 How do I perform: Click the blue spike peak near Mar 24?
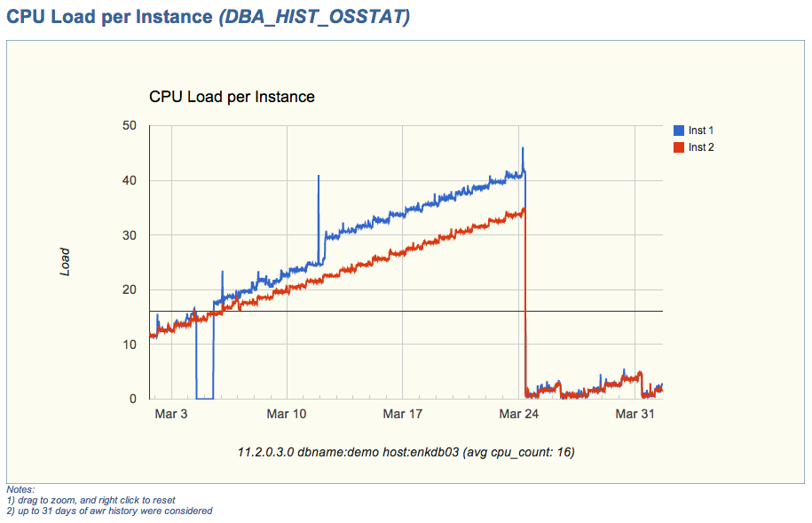523,148
